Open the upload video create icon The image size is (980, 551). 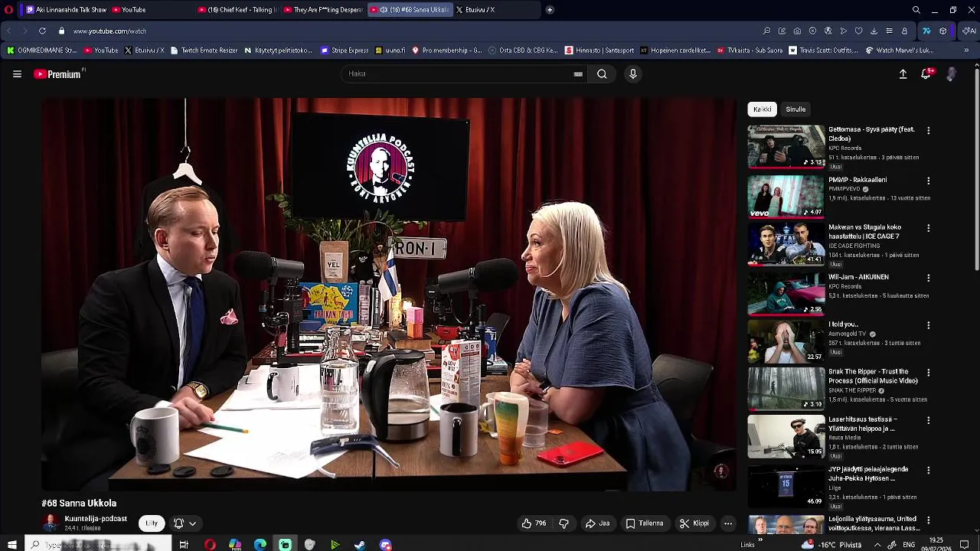pos(903,74)
